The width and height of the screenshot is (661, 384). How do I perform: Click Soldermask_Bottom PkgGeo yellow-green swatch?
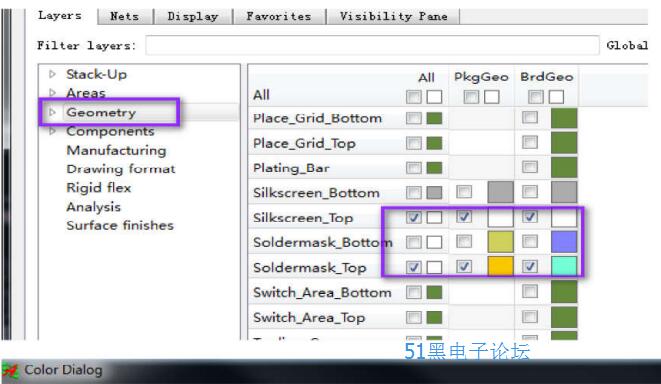[500, 242]
